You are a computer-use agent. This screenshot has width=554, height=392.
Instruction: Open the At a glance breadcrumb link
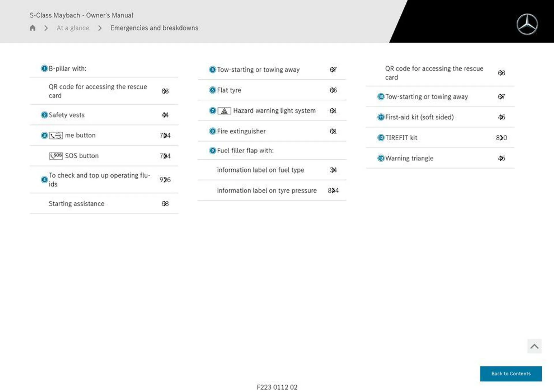(73, 28)
